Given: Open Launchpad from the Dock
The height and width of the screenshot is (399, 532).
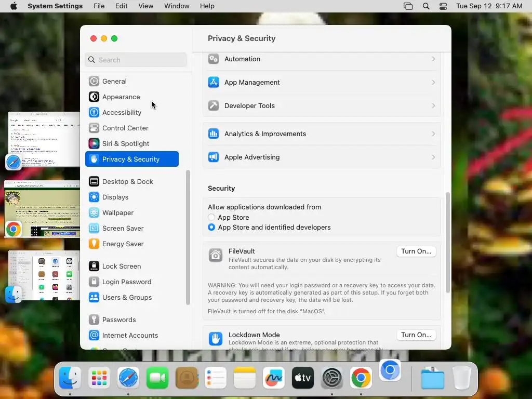Looking at the screenshot, I should point(99,378).
